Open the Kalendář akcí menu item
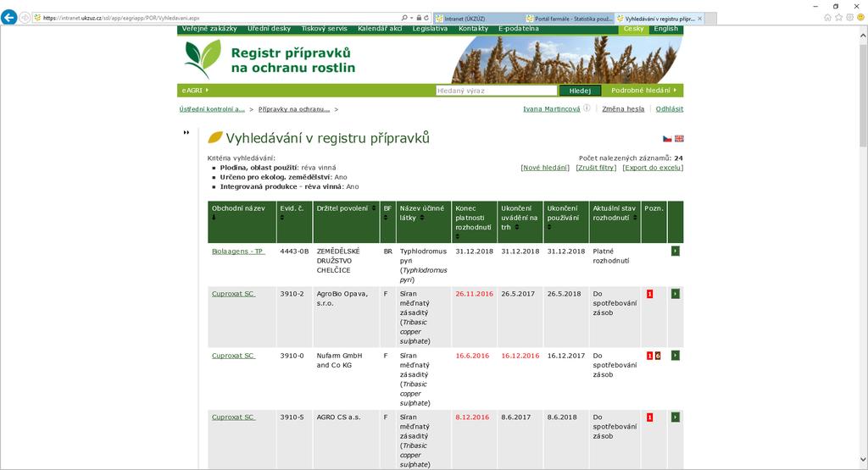 click(380, 29)
